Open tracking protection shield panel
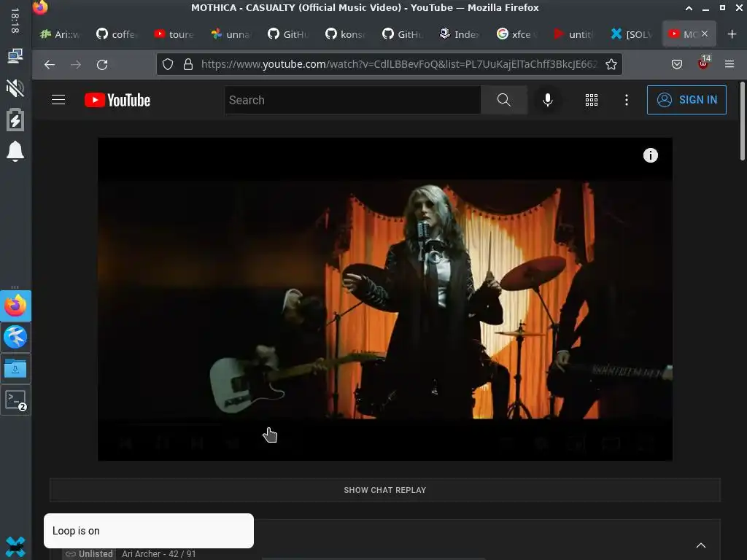 [x=168, y=64]
